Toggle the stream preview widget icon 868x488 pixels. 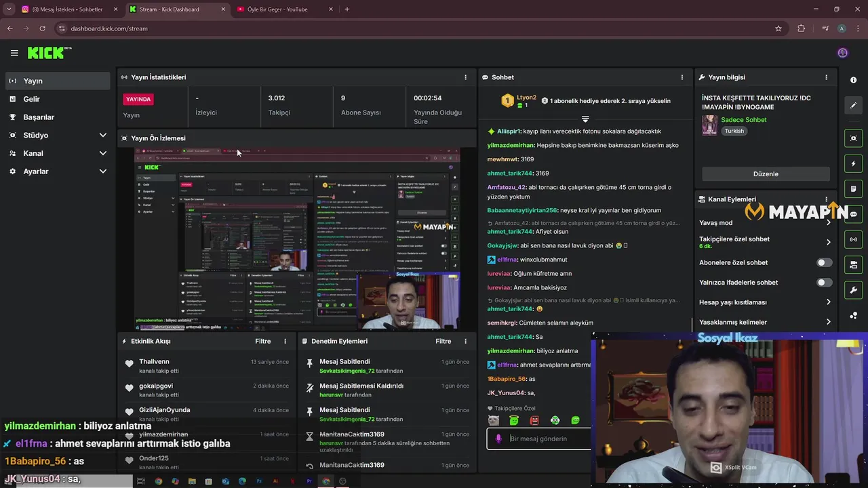coord(853,138)
